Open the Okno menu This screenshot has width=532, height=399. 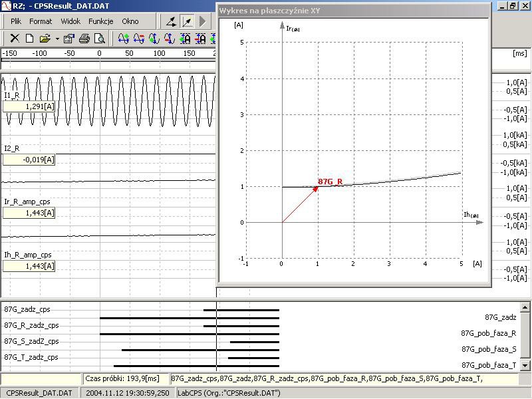130,21
